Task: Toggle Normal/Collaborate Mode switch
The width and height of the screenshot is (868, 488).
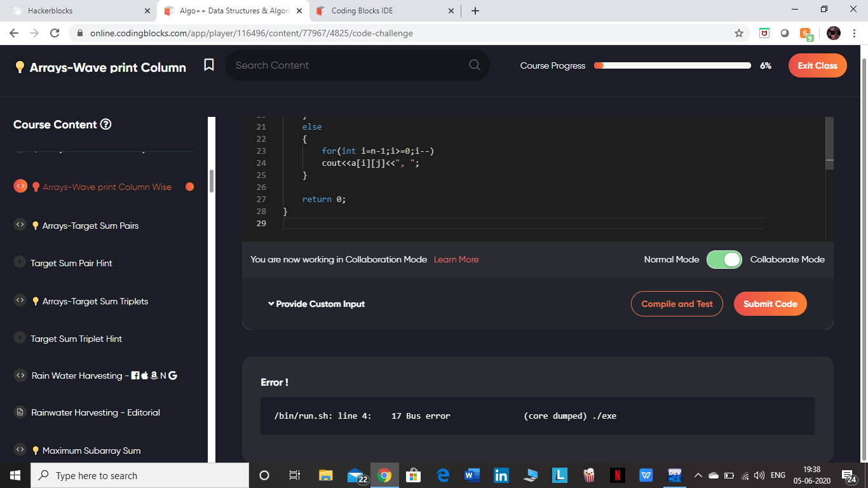Action: [724, 259]
